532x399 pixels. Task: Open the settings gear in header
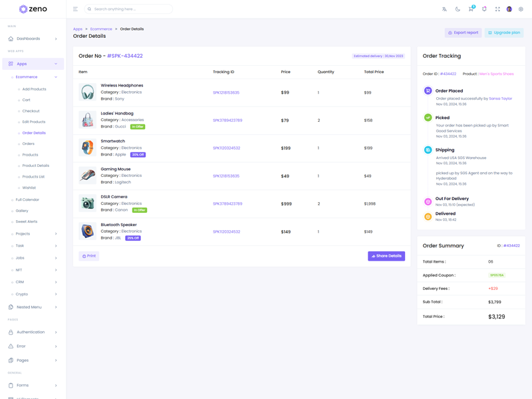(x=521, y=9)
